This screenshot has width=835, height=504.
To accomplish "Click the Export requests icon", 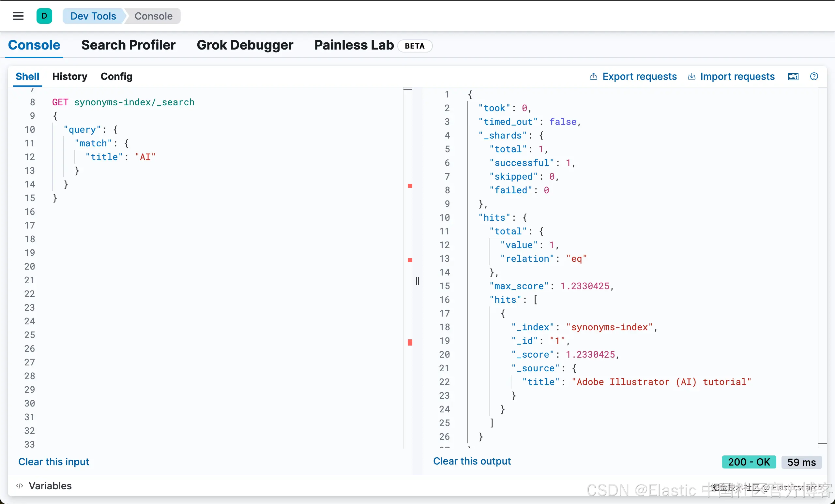I will pyautogui.click(x=593, y=77).
